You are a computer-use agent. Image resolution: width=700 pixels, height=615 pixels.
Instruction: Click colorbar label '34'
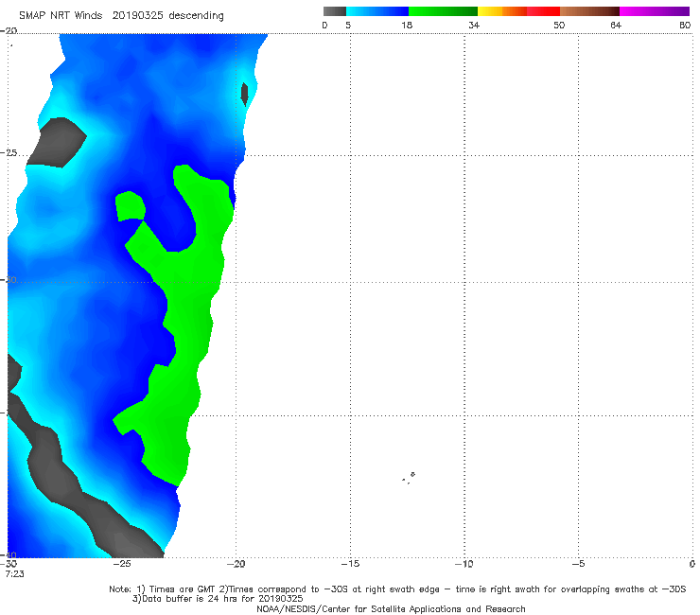pyautogui.click(x=474, y=25)
